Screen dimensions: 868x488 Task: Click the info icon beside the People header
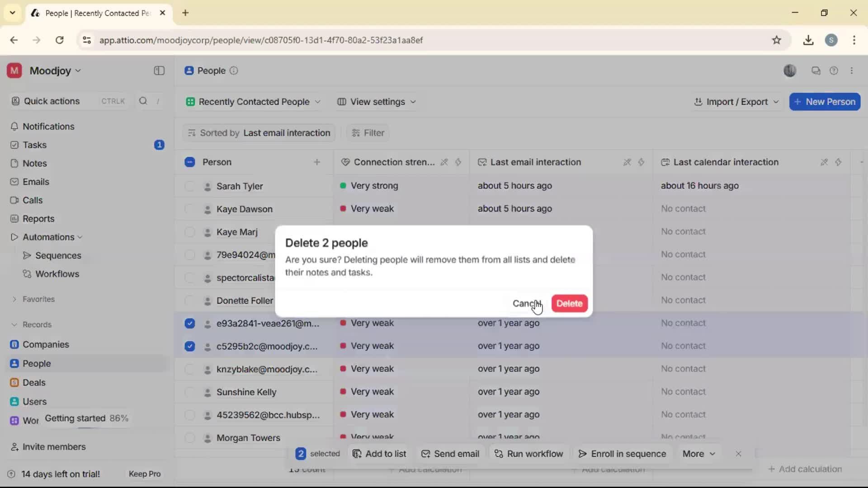click(234, 71)
